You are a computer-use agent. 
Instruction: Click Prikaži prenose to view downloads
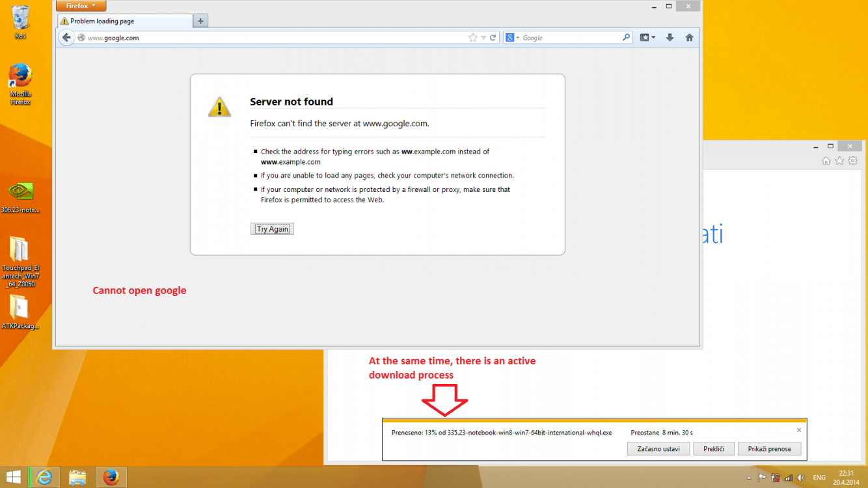pos(769,449)
